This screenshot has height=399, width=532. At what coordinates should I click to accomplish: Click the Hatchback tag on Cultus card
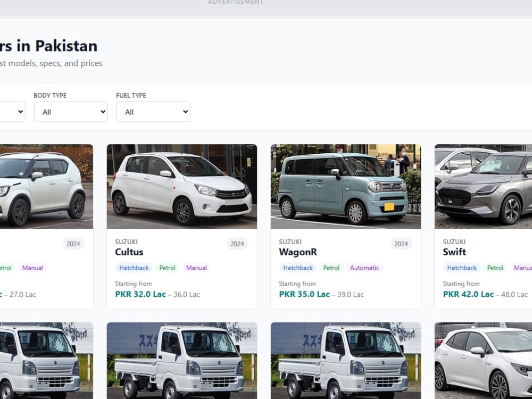click(x=134, y=268)
